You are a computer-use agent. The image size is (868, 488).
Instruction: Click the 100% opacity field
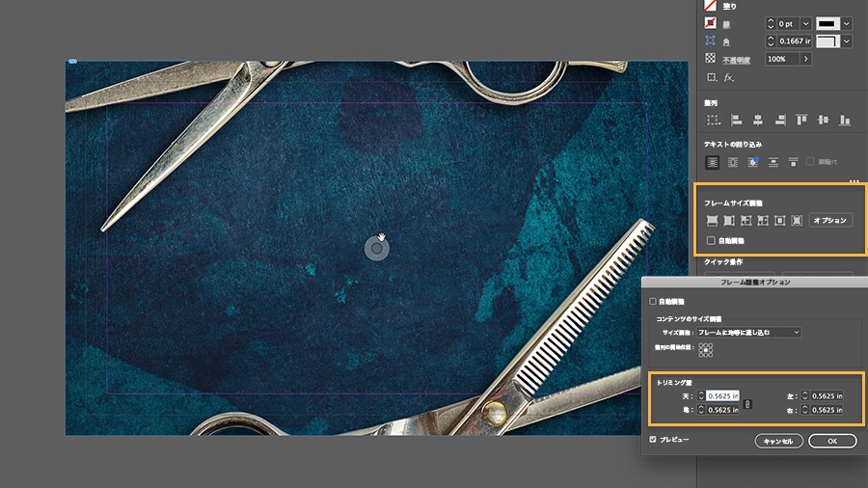coord(782,59)
